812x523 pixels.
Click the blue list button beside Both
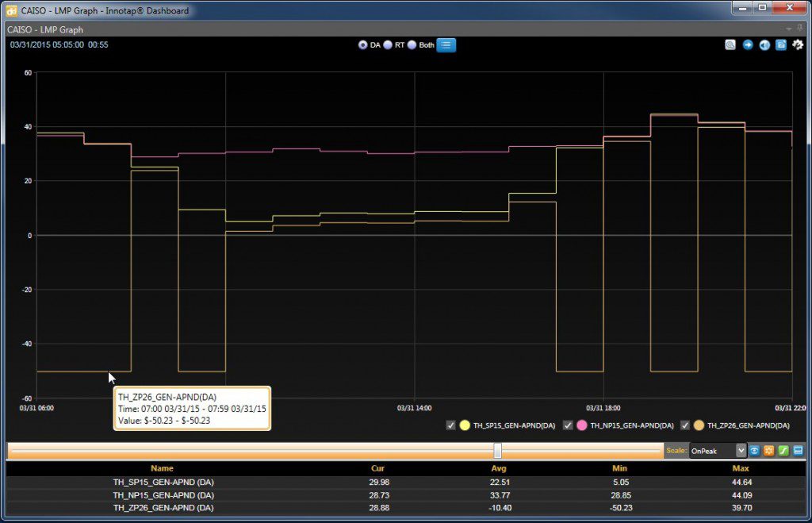pos(446,45)
